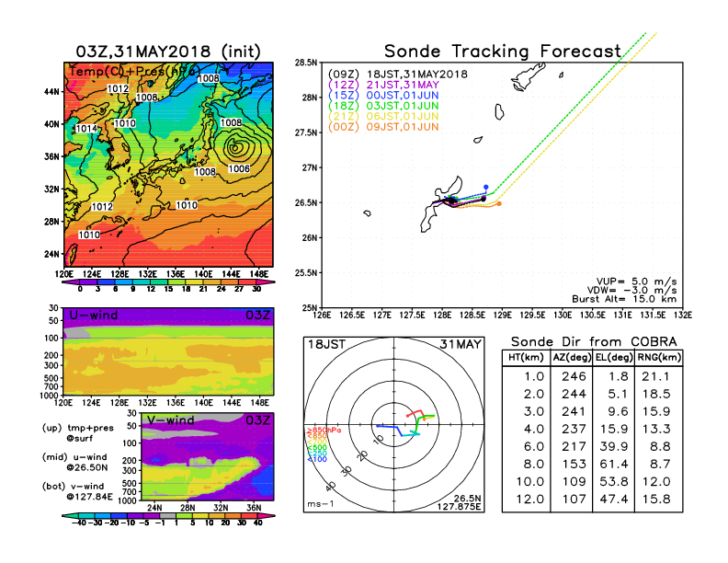Click the 'ms-1' unit label on hodograph
Viewport: 728px width, 563px height.
coord(321,504)
